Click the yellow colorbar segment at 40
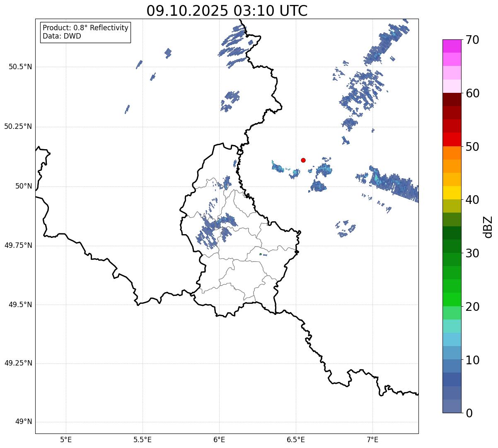Image resolution: width=498 pixels, height=448 pixels. (x=452, y=193)
